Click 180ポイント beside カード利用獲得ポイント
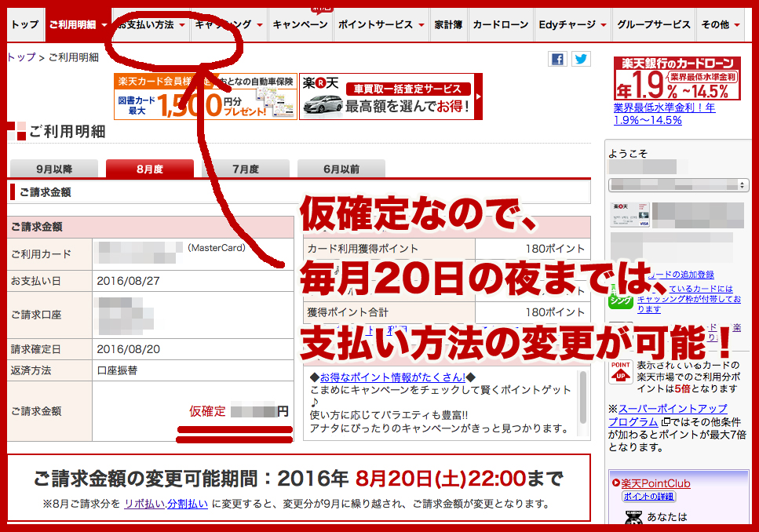This screenshot has width=759, height=532. tap(555, 249)
